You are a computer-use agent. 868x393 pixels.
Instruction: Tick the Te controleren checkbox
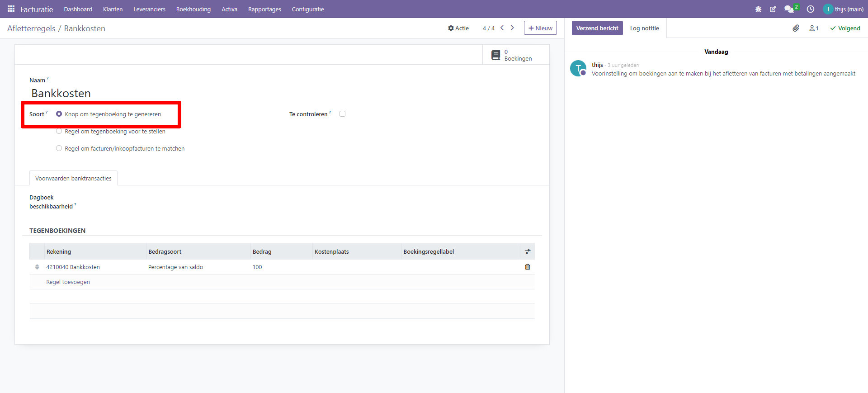pyautogui.click(x=342, y=114)
